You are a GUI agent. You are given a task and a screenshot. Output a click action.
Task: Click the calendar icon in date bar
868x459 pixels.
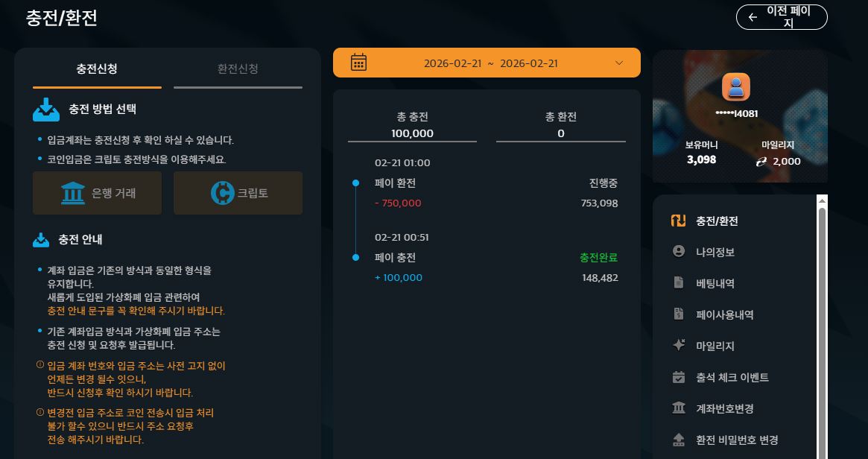(358, 63)
